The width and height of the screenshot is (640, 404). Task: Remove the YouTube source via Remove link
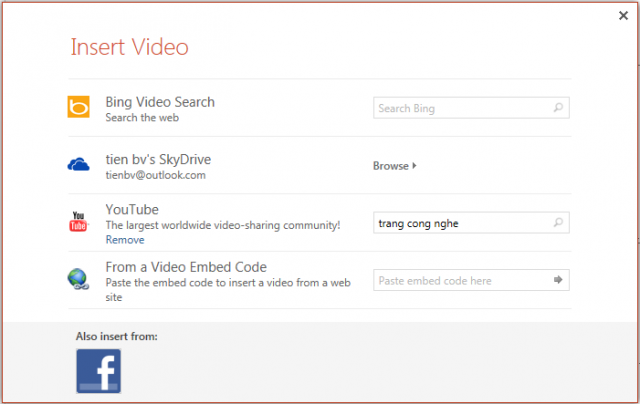pos(125,240)
